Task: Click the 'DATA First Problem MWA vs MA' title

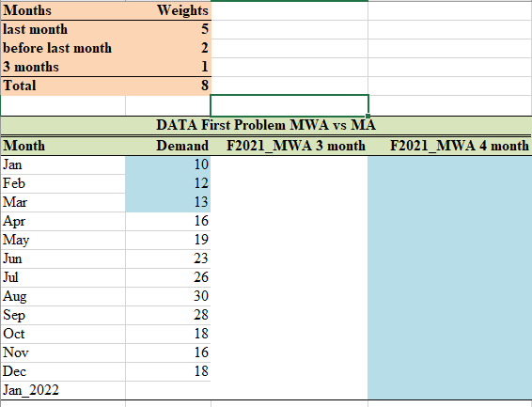Action: [266, 125]
